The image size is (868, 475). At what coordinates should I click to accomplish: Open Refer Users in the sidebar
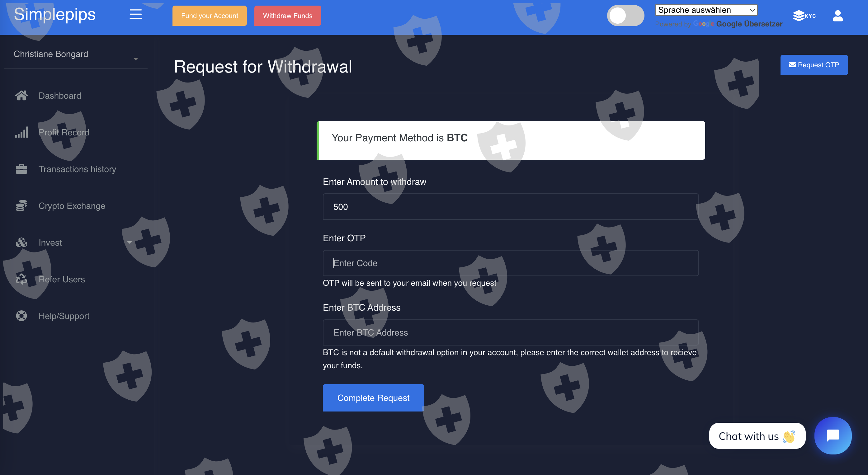pyautogui.click(x=62, y=279)
